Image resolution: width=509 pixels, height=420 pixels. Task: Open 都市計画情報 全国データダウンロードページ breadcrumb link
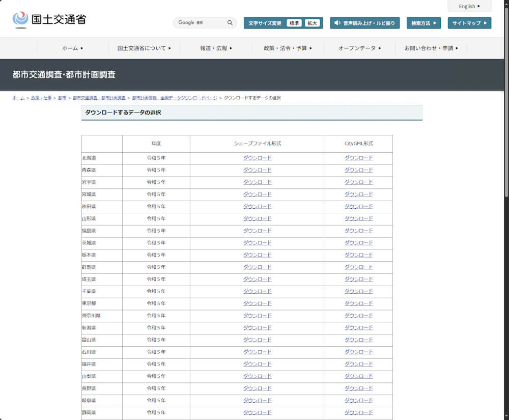[175, 98]
